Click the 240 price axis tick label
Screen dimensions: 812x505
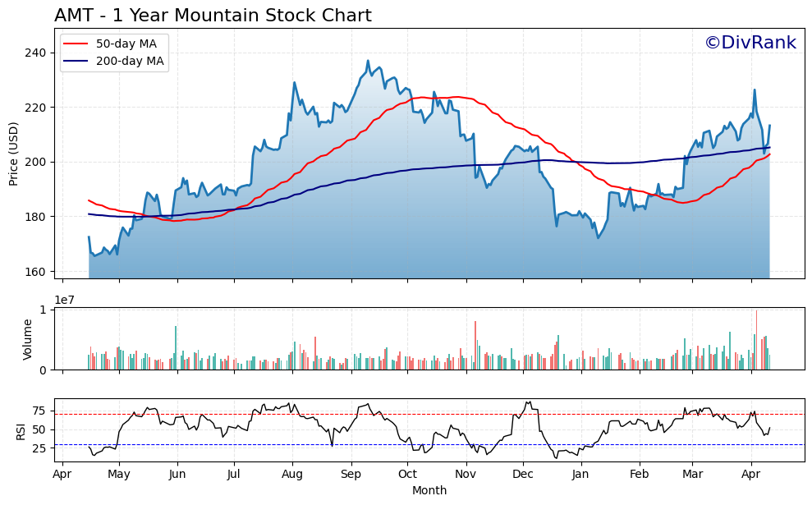pyautogui.click(x=34, y=53)
